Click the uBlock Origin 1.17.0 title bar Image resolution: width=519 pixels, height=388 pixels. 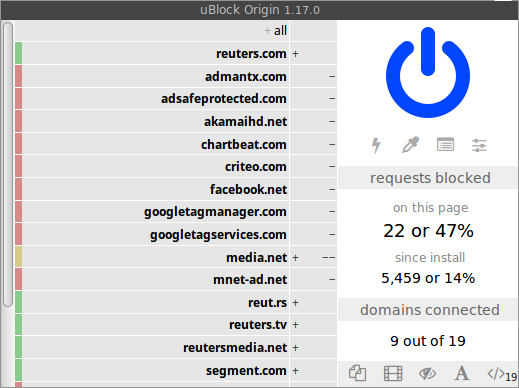coord(259,10)
